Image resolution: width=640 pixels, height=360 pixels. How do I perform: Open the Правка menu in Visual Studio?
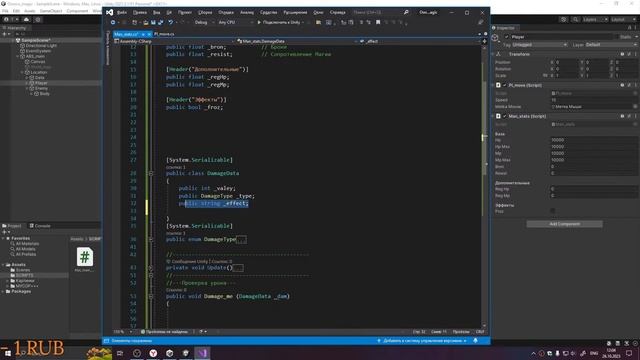[x=140, y=12]
